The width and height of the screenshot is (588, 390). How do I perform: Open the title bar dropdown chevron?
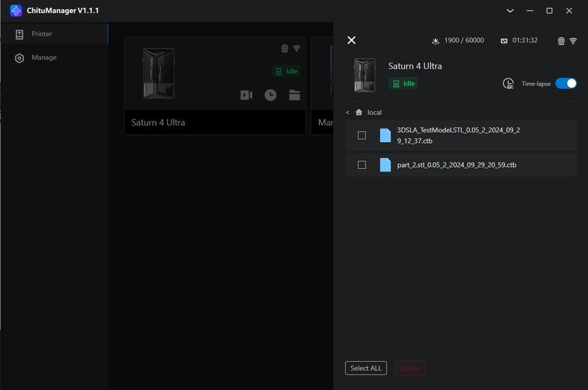tap(510, 11)
